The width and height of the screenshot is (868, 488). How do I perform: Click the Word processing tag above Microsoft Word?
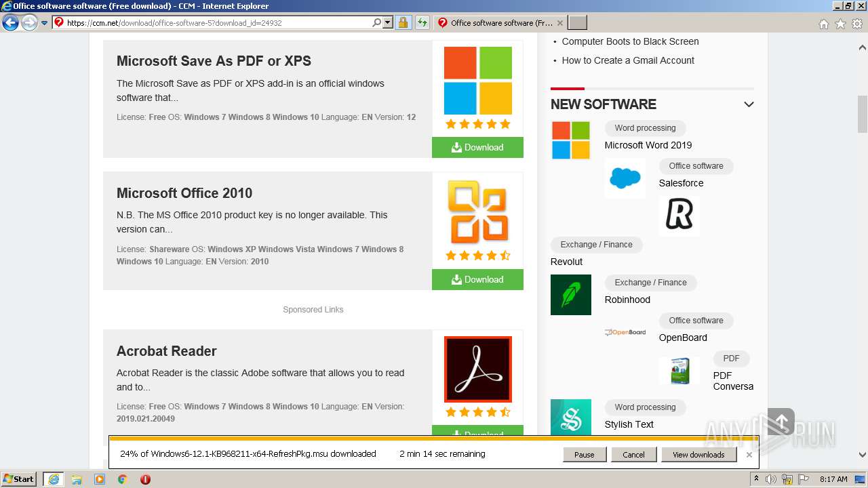[x=645, y=128]
